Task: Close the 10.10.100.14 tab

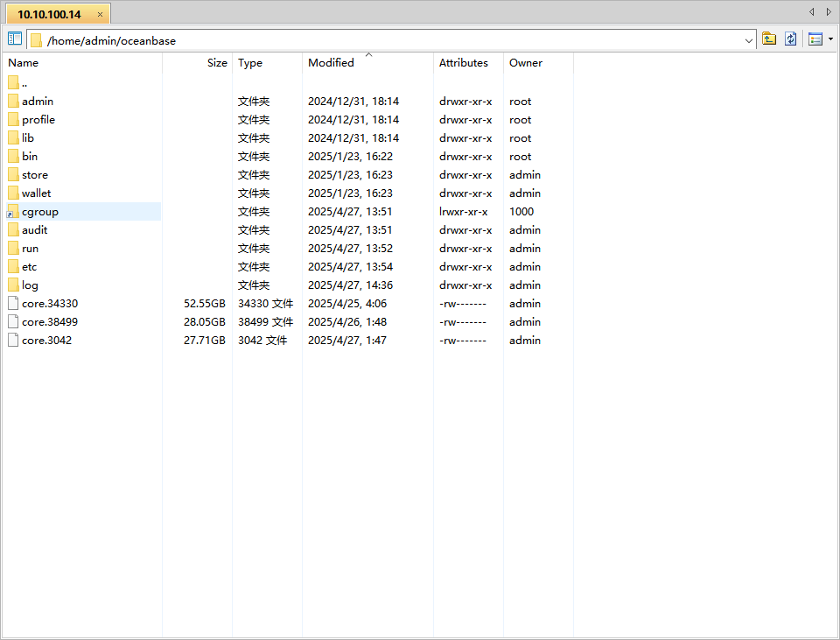Action: click(100, 15)
